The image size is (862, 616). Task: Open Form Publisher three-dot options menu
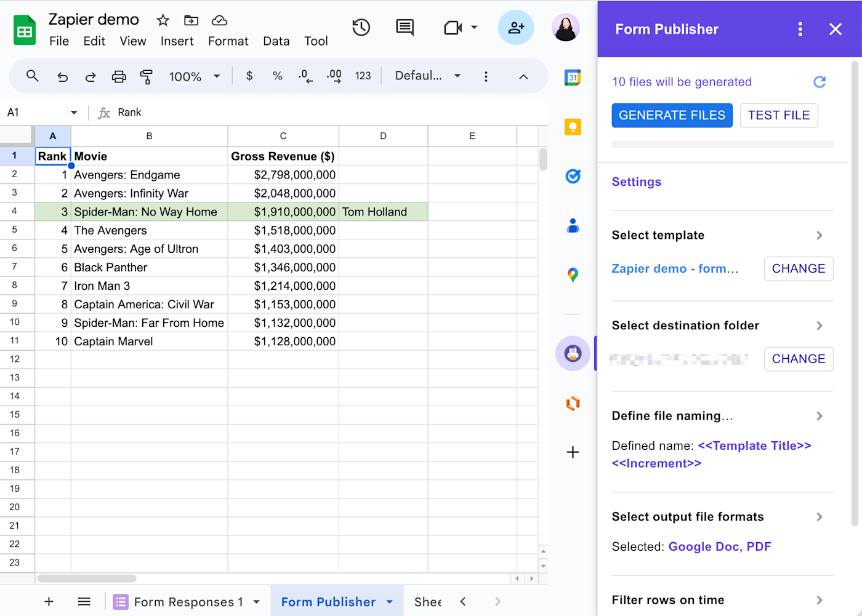tap(800, 29)
